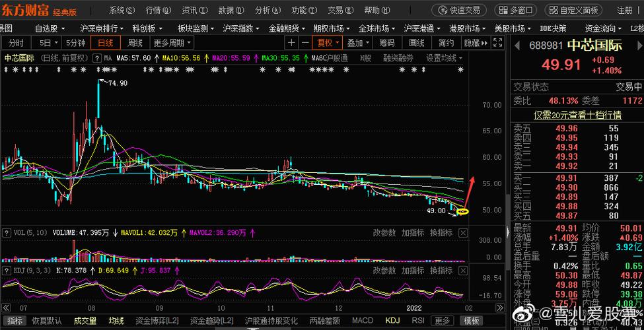Go to previous stock arrow beside 688981
This screenshot has height=330, width=644.
click(x=517, y=45)
